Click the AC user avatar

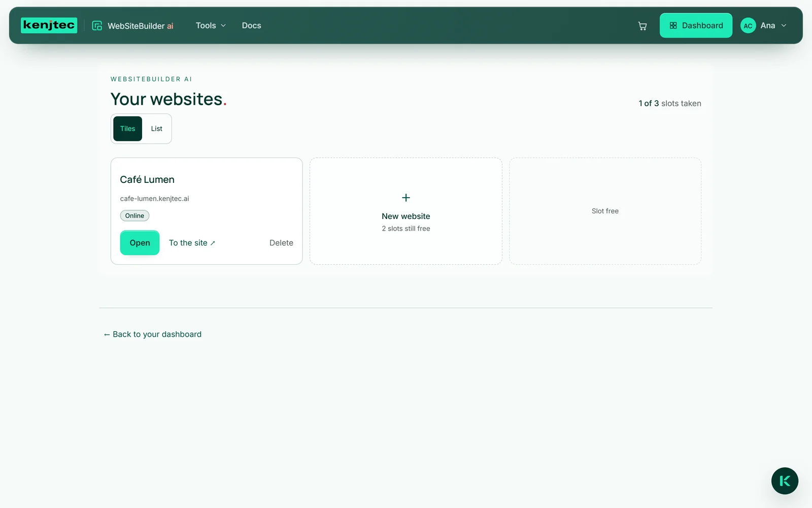tap(748, 25)
